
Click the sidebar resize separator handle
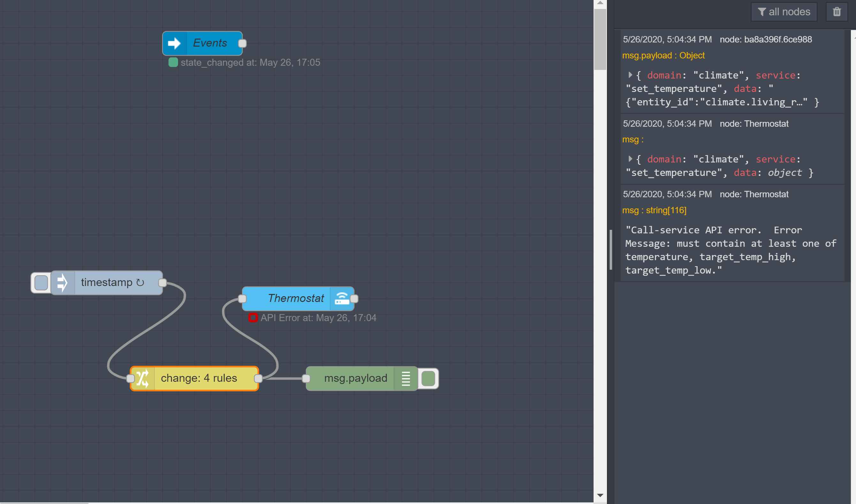(x=611, y=250)
